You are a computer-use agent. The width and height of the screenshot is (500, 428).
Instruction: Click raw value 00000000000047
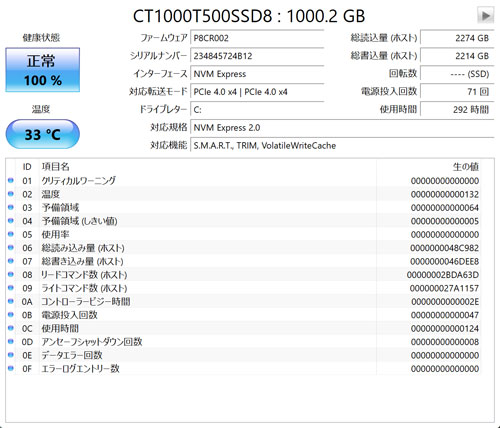445,315
